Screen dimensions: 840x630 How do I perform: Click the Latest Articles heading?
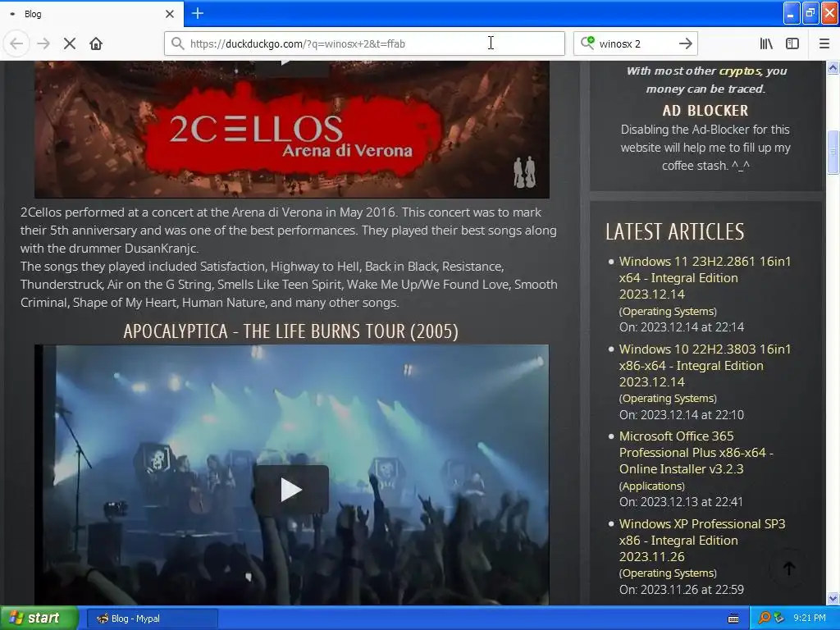tap(675, 231)
